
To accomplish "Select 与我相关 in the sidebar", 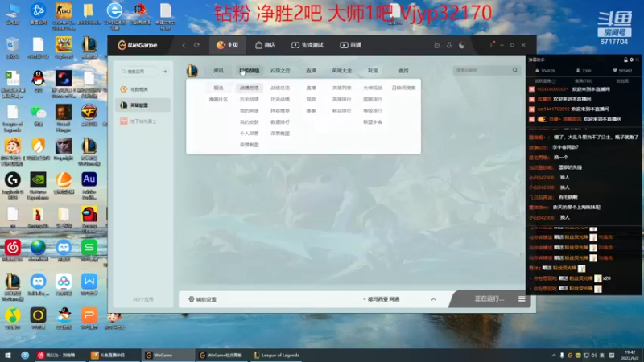I will pos(143,89).
